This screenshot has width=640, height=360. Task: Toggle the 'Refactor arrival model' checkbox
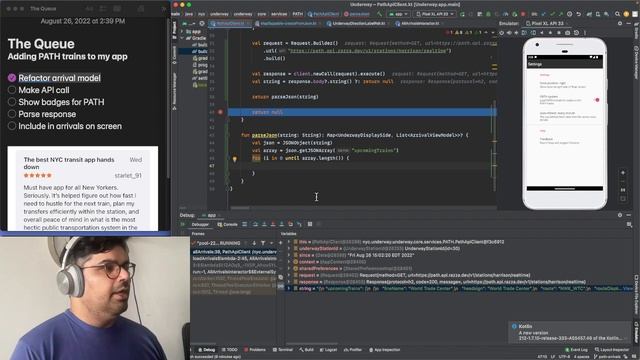(12, 78)
